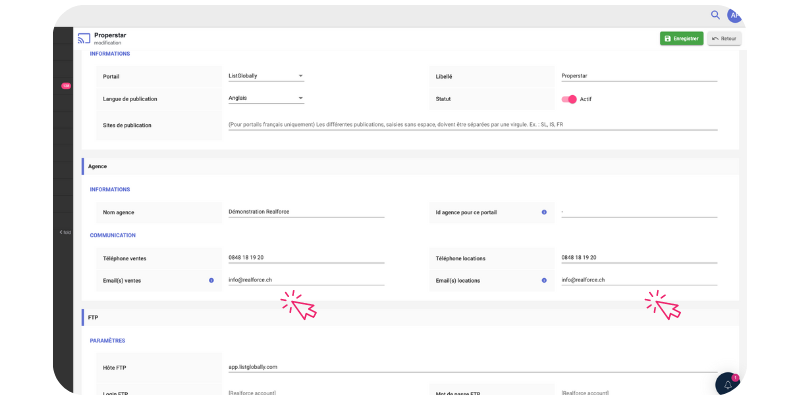Screen dimensions: 800x400
Task: Collapse the sidebar using the fold control
Action: [x=65, y=232]
